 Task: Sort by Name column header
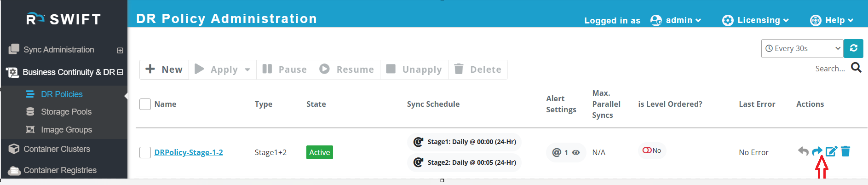tap(166, 104)
